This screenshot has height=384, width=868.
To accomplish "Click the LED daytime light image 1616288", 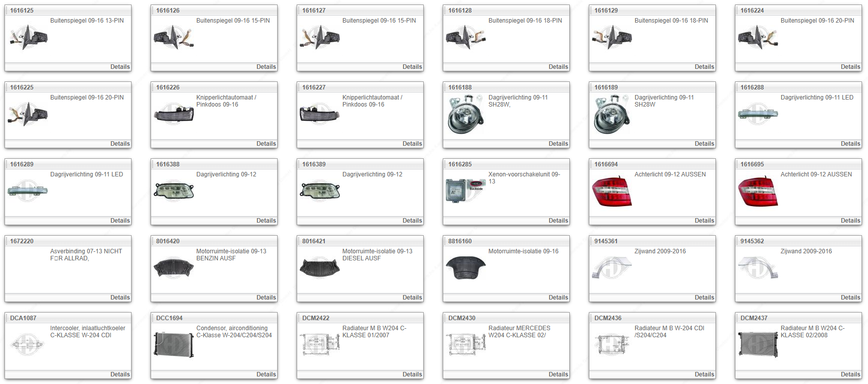I will pos(758,114).
